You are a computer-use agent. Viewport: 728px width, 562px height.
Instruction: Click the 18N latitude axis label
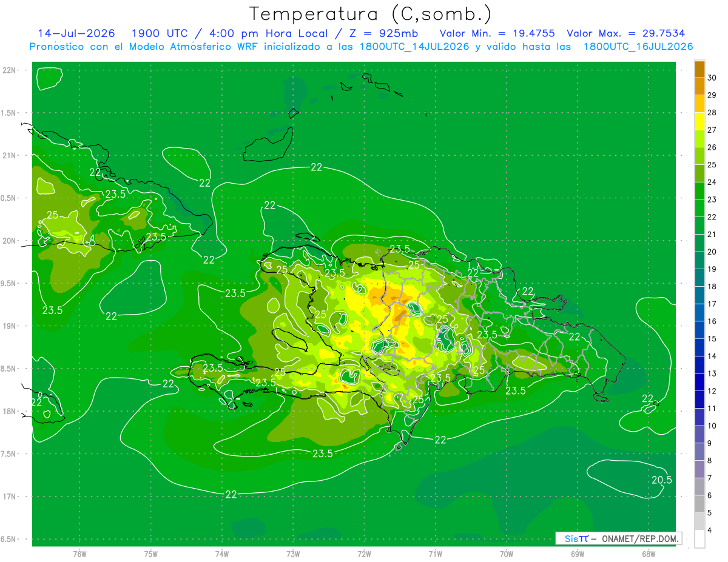tap(10, 411)
